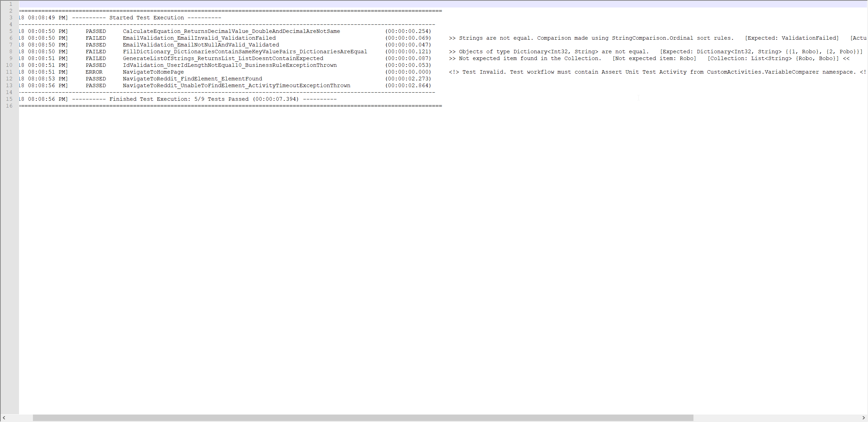The width and height of the screenshot is (868, 422).
Task: Click line number 11 in the gutter
Action: tap(9, 72)
